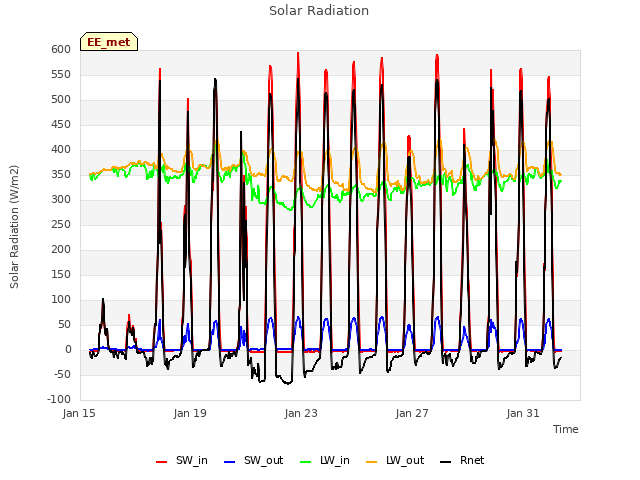Image resolution: width=640 pixels, height=480 pixels.
Task: Click the Time x-axis title
Action: (x=566, y=429)
